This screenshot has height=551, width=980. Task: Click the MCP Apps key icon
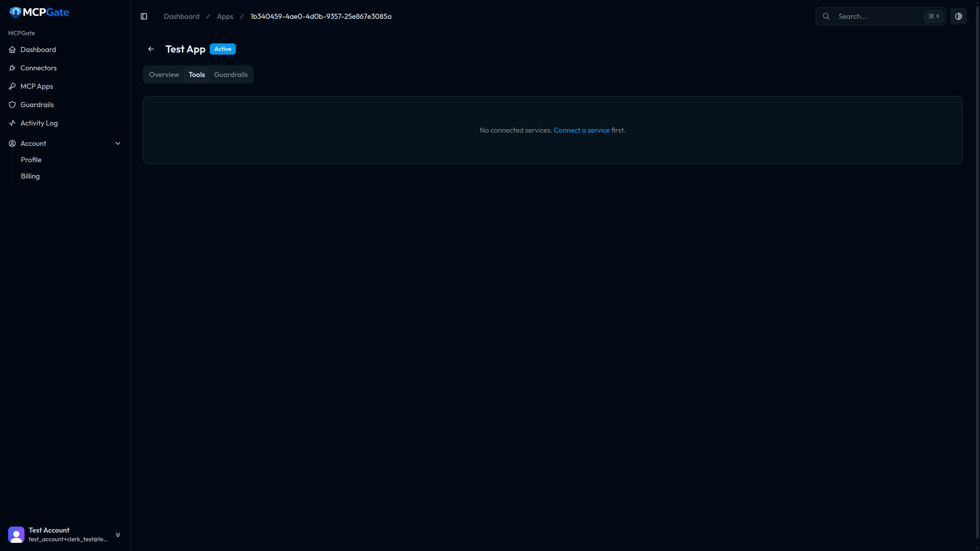coord(12,86)
